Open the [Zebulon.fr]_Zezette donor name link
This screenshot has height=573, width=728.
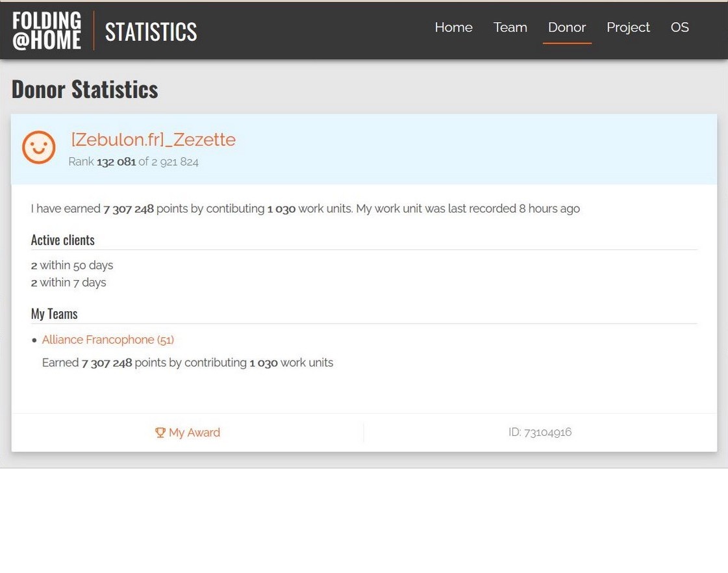pos(153,140)
